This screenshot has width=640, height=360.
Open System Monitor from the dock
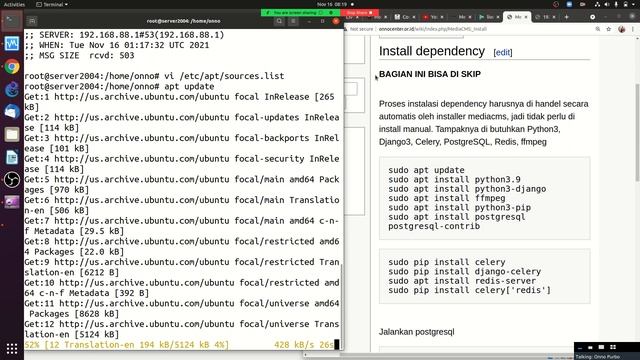(12, 43)
